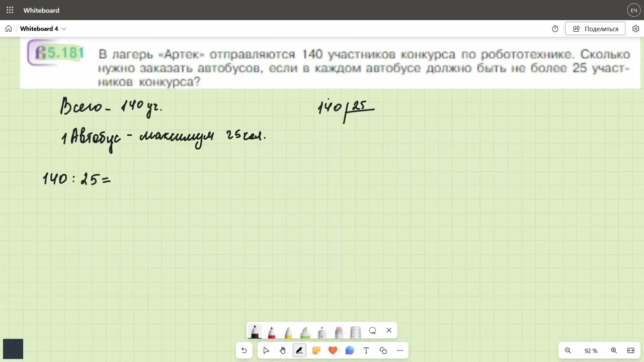Click the 92 % zoom level
The height and width of the screenshot is (362, 644).
(x=591, y=351)
